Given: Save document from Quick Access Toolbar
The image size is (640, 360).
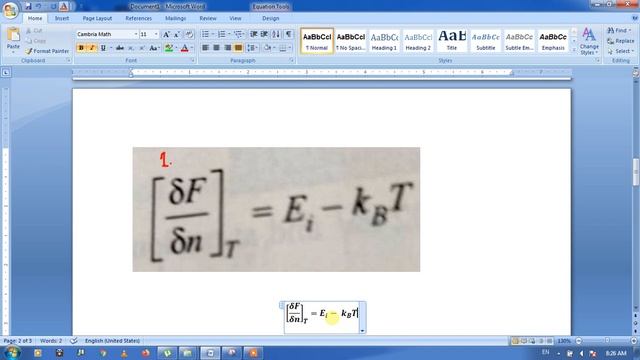Looking at the screenshot, I should pyautogui.click(x=28, y=6).
